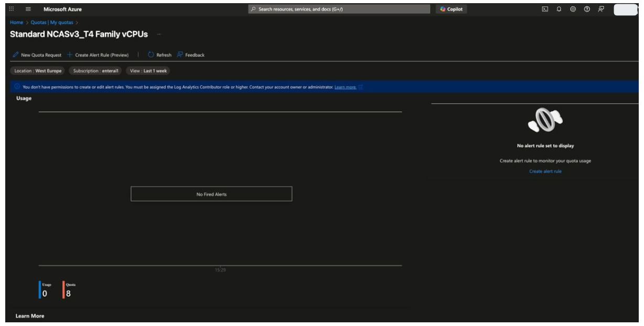
Task: Open the top bar feedback person icon
Action: (601, 9)
